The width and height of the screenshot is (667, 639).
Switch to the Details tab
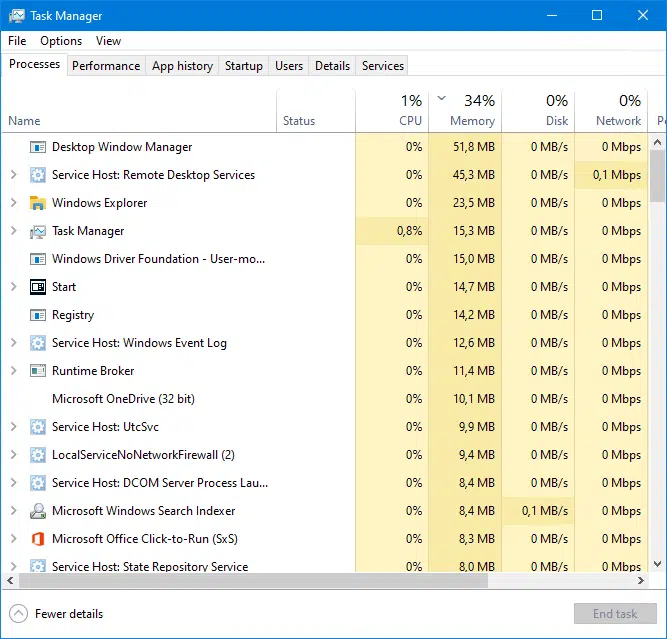332,66
